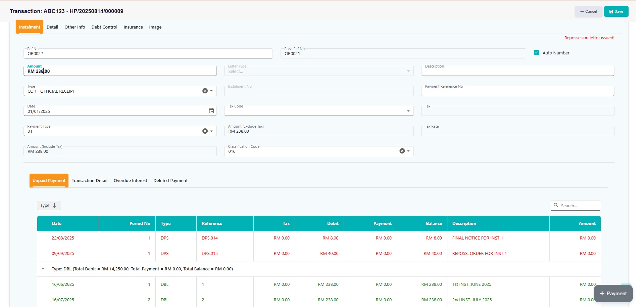Click the Description input field
The width and height of the screenshot is (644, 307).
click(517, 72)
